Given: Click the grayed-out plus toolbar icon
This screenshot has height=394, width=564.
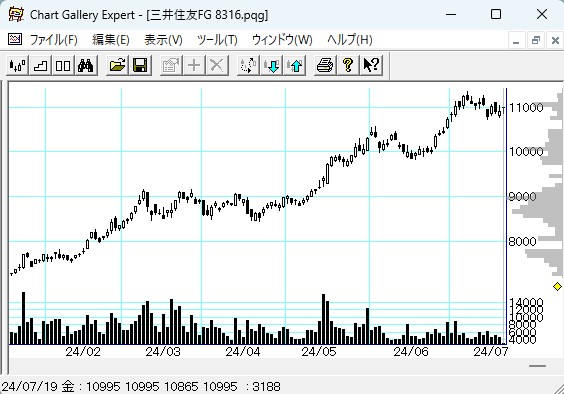Looking at the screenshot, I should (x=194, y=65).
